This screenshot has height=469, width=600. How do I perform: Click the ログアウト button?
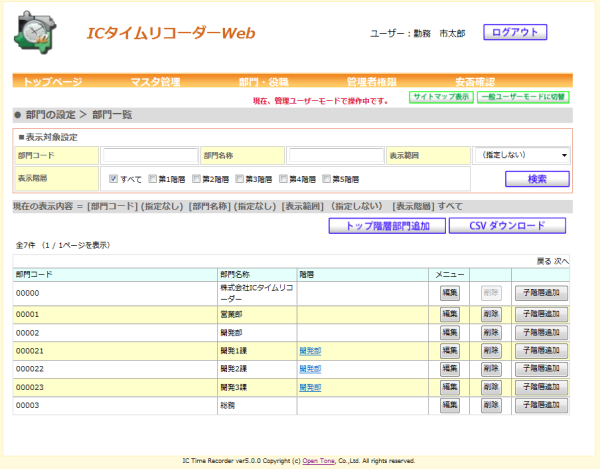pos(515,32)
